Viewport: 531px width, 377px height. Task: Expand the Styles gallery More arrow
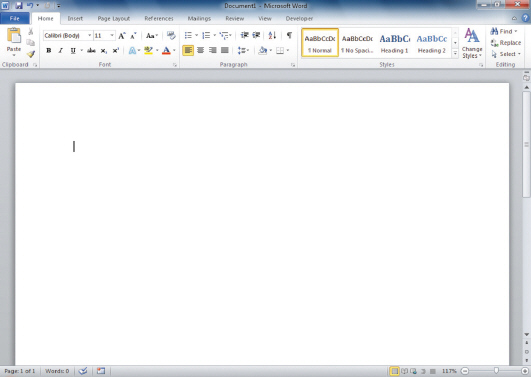point(455,53)
